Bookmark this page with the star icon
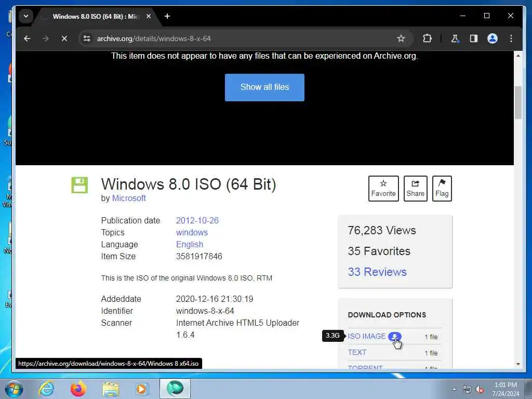This screenshot has height=399, width=532. (x=401, y=38)
